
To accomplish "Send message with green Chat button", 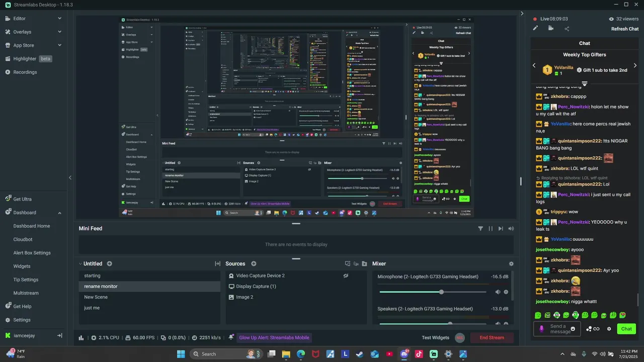I will 626,329.
